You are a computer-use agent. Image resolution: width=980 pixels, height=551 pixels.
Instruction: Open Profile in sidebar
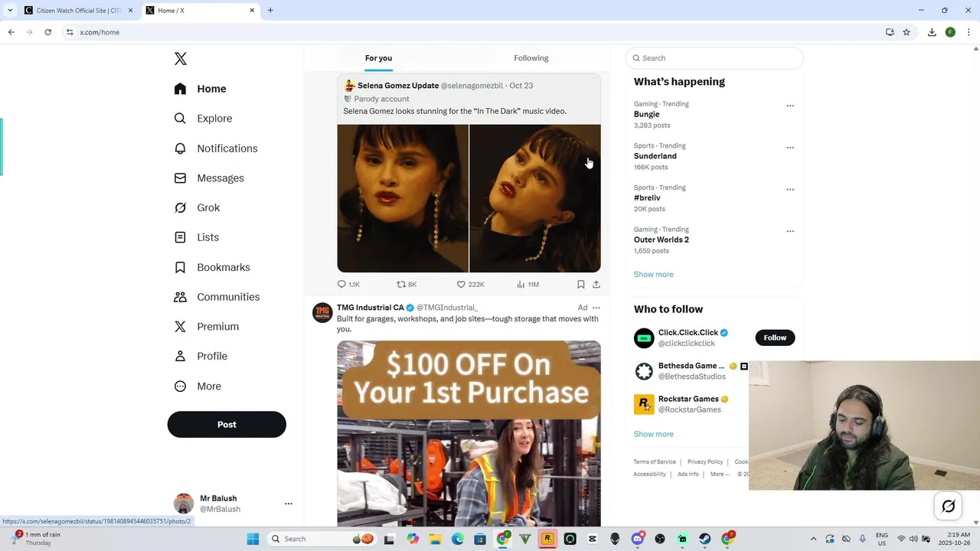click(x=200, y=356)
